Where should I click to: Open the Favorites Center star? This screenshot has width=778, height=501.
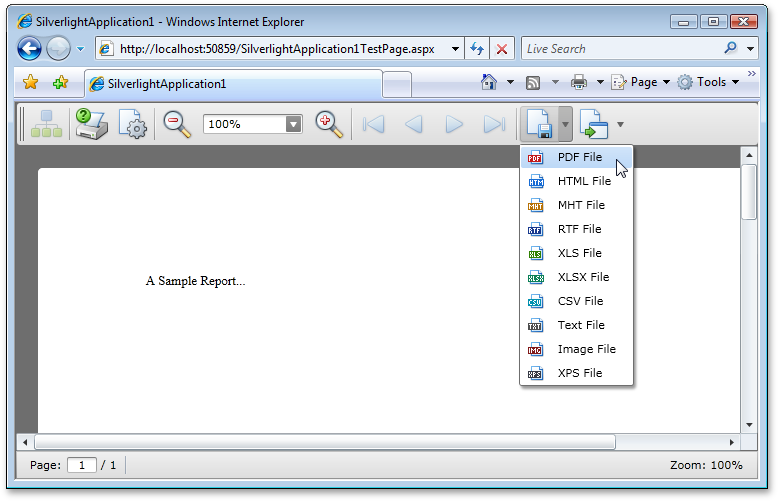click(x=31, y=82)
